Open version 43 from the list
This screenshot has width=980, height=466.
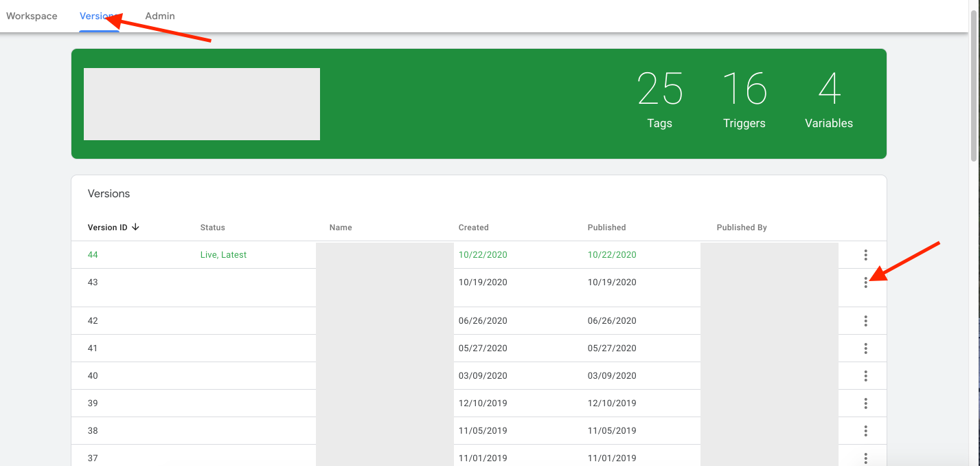pos(93,282)
